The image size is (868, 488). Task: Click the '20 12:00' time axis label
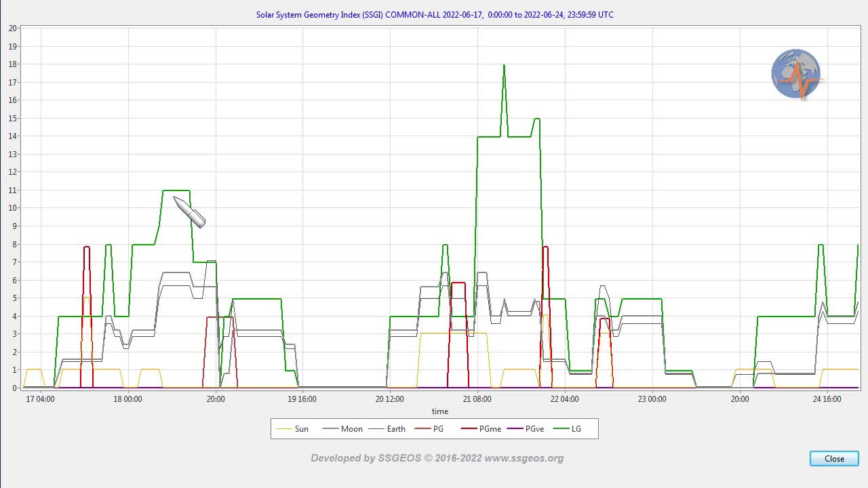click(390, 399)
